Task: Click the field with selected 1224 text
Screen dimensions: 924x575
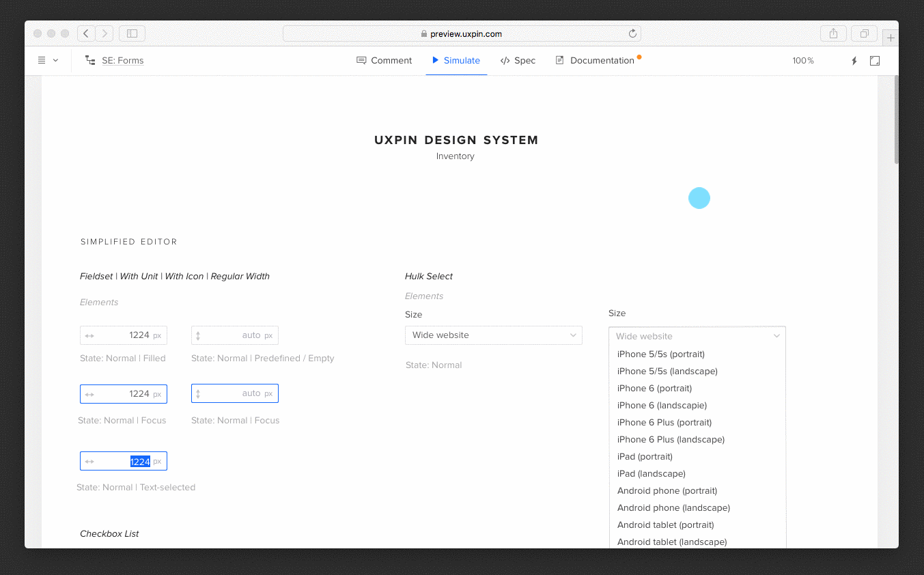Action: [124, 461]
